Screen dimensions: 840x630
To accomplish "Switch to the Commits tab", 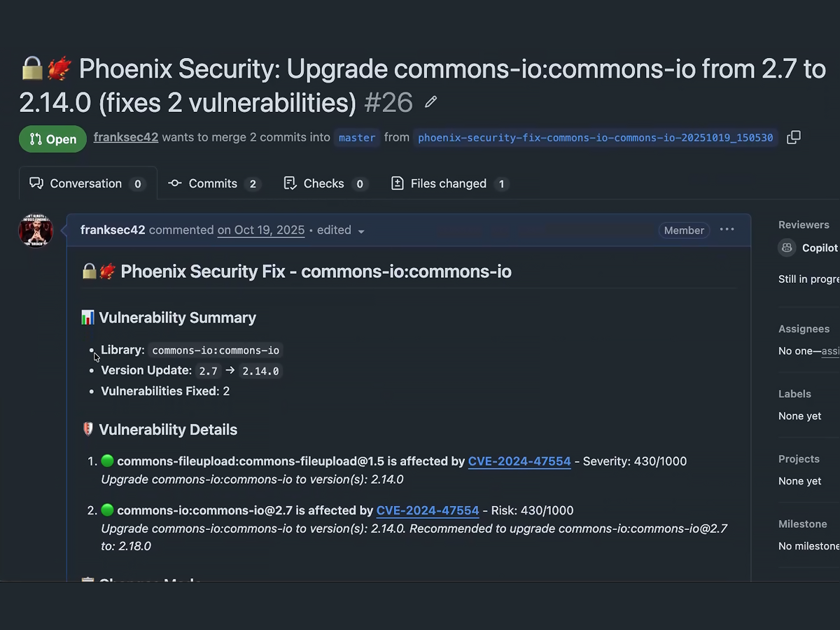I will coord(213,183).
